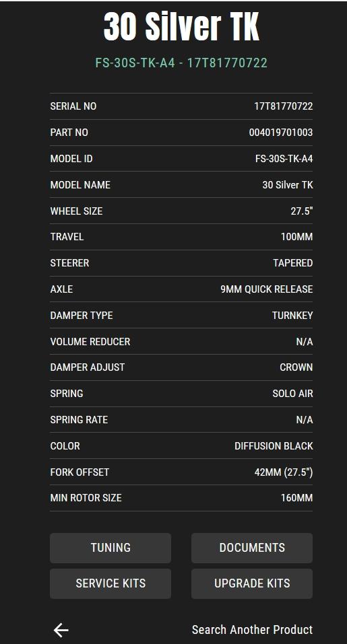
Task: Click Search Another Product link
Action: click(x=252, y=630)
